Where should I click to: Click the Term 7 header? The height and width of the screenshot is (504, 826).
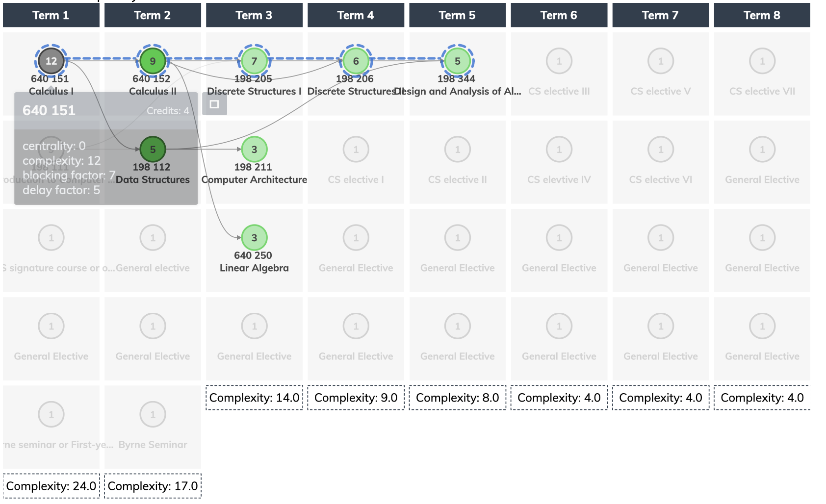pos(660,15)
